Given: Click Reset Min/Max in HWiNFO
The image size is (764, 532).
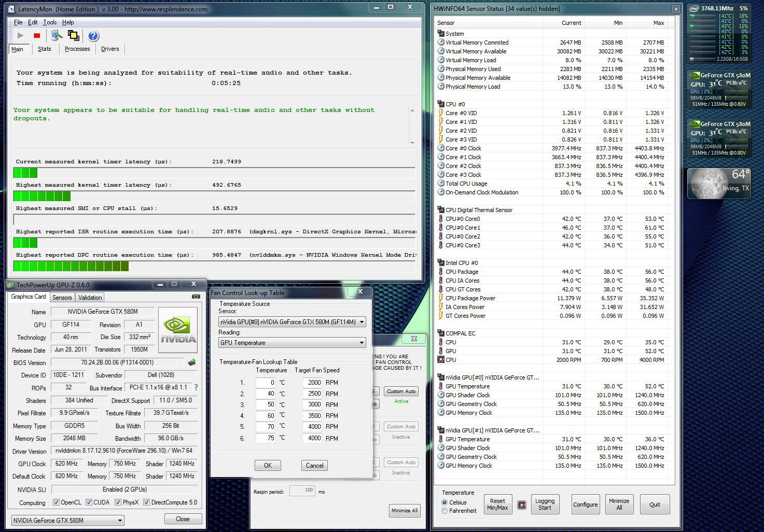Looking at the screenshot, I should point(497,505).
